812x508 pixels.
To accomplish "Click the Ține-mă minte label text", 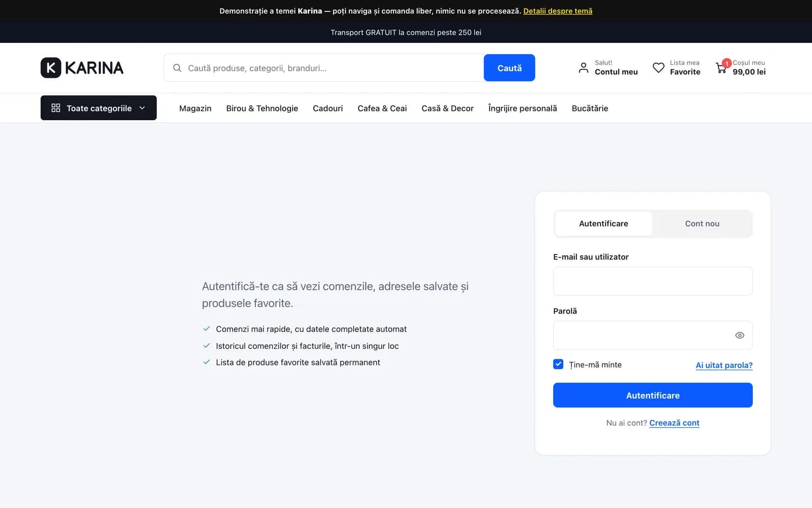I will pos(595,365).
